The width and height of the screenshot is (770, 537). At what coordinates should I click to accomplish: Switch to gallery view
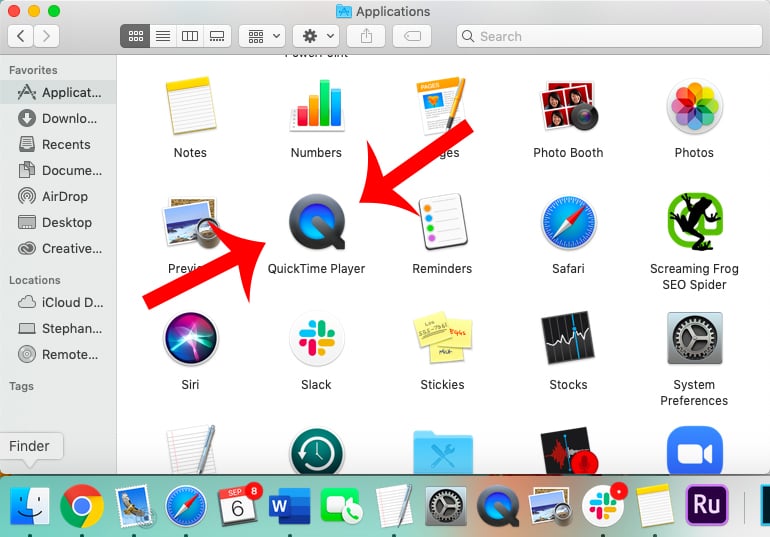coord(217,36)
